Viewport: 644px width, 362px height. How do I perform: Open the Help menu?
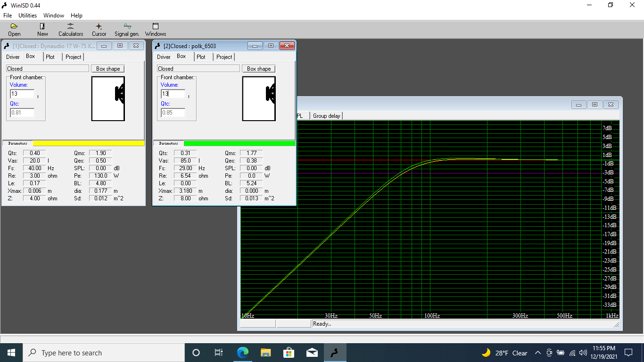click(x=76, y=16)
